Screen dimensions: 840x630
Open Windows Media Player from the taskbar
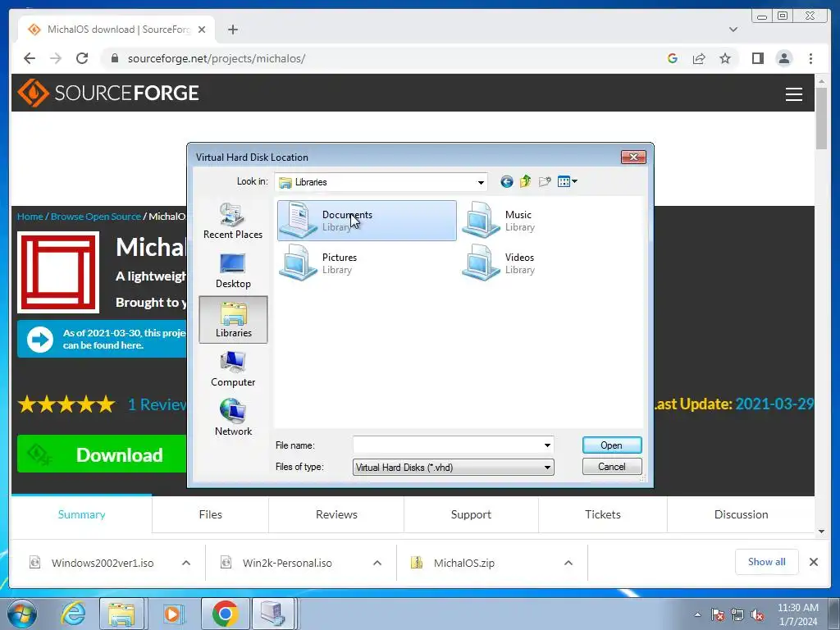click(x=172, y=614)
